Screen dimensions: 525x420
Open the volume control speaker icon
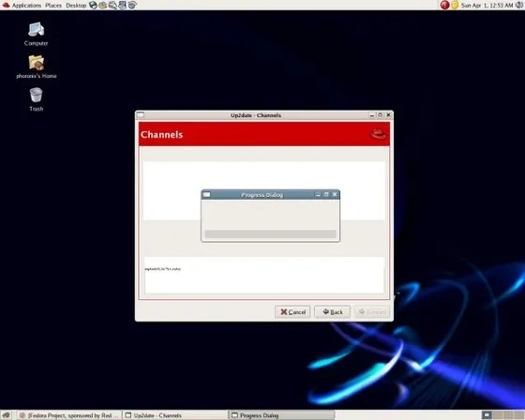[519, 5]
